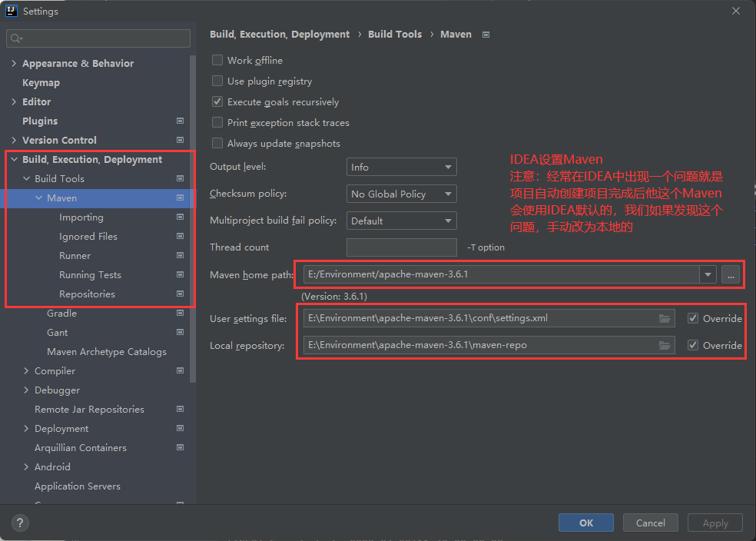The width and height of the screenshot is (756, 541).
Task: Expand Appearance & Behavior section
Action: [14, 63]
